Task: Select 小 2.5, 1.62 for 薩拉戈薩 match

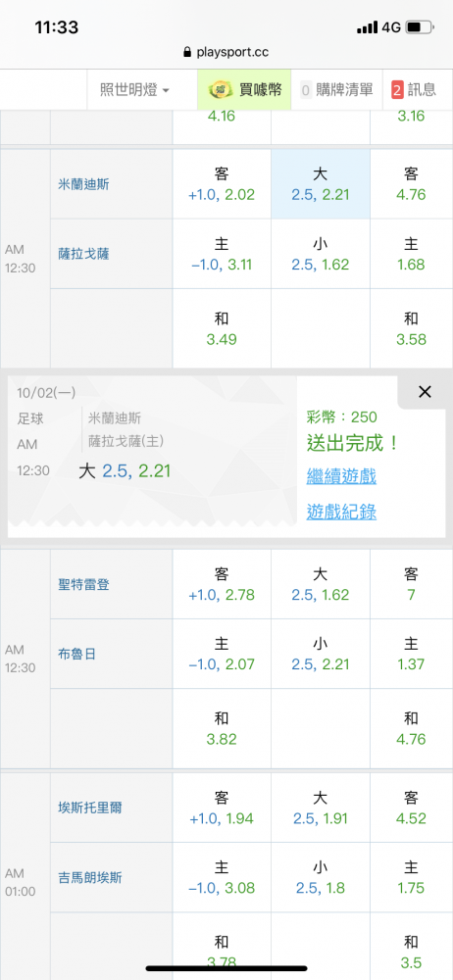Action: tap(321, 254)
